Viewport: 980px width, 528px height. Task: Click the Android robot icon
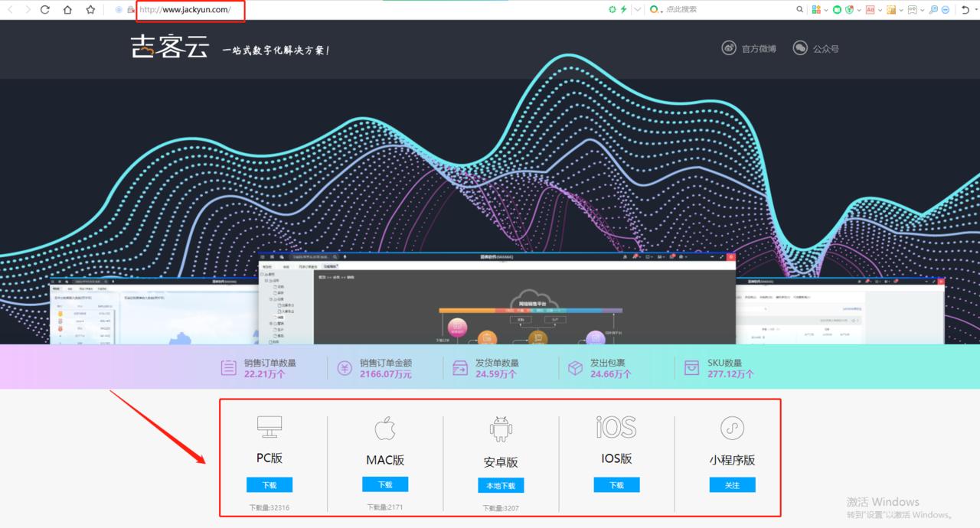[501, 429]
